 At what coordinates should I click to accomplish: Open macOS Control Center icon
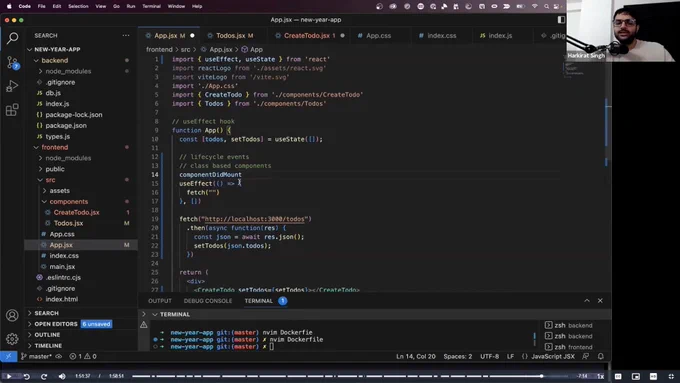point(556,7)
